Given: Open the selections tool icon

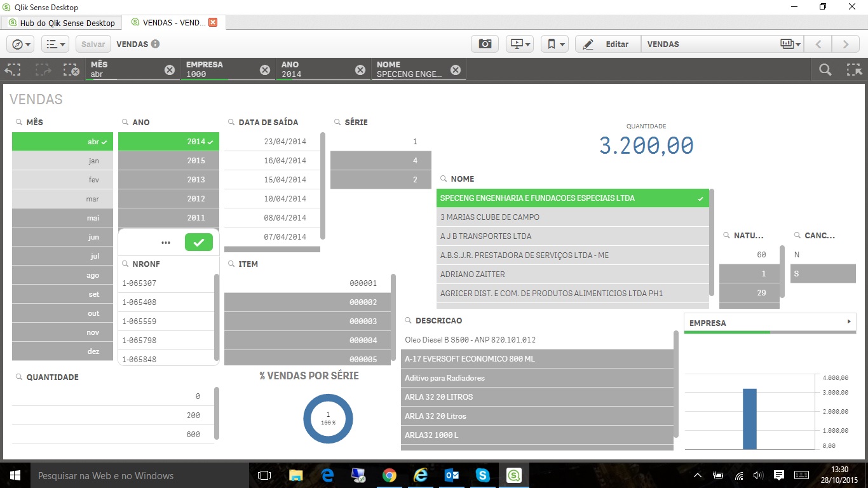Looking at the screenshot, I should (855, 70).
